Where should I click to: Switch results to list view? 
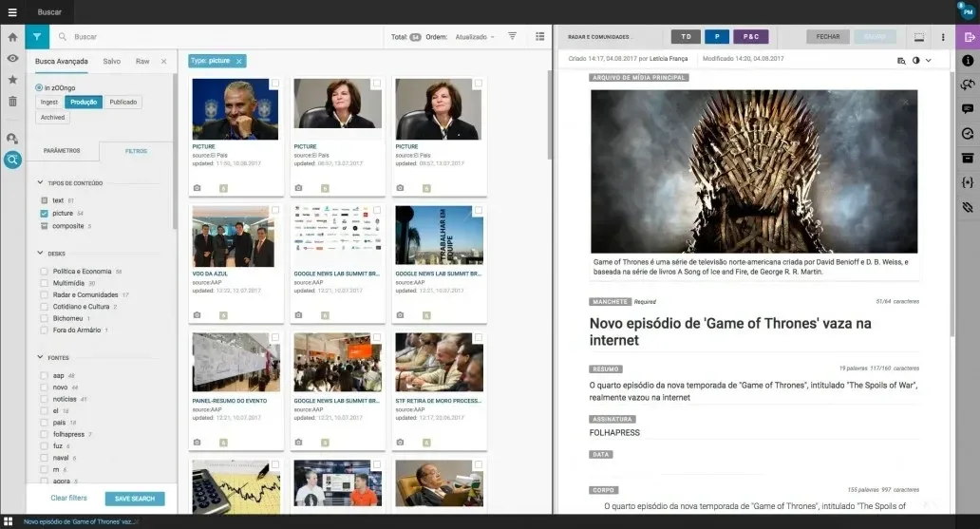point(540,37)
